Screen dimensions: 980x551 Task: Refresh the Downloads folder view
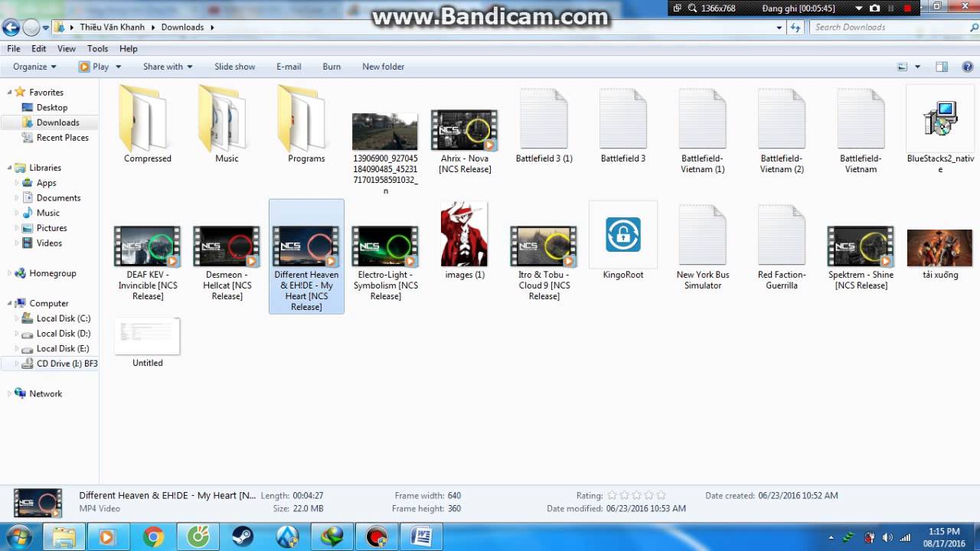coord(795,28)
